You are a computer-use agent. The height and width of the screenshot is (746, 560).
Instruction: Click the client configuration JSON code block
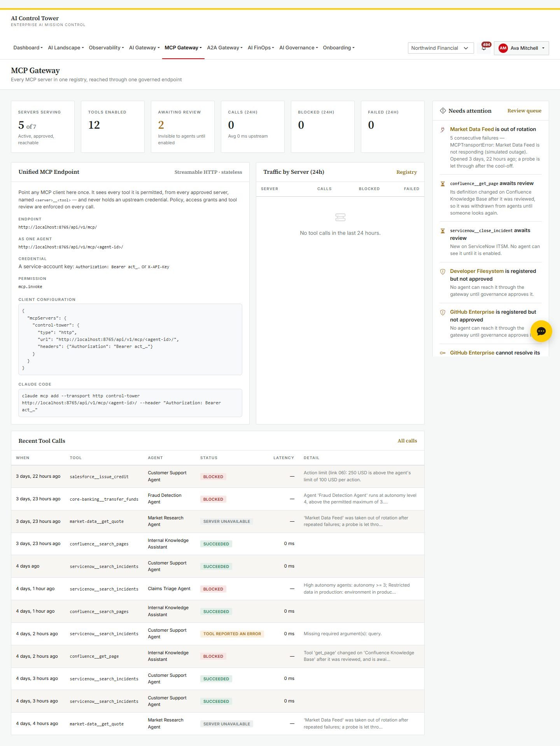pyautogui.click(x=130, y=339)
